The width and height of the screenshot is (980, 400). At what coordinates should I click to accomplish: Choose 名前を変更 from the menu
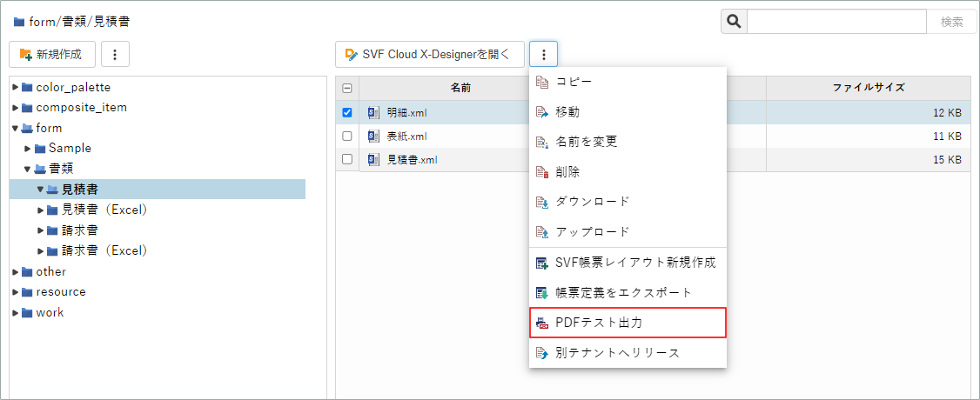(x=628, y=143)
